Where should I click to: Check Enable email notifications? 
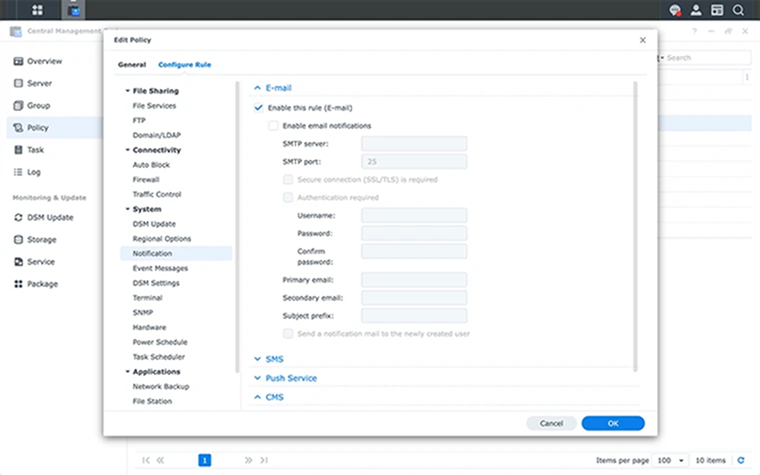tap(273, 126)
